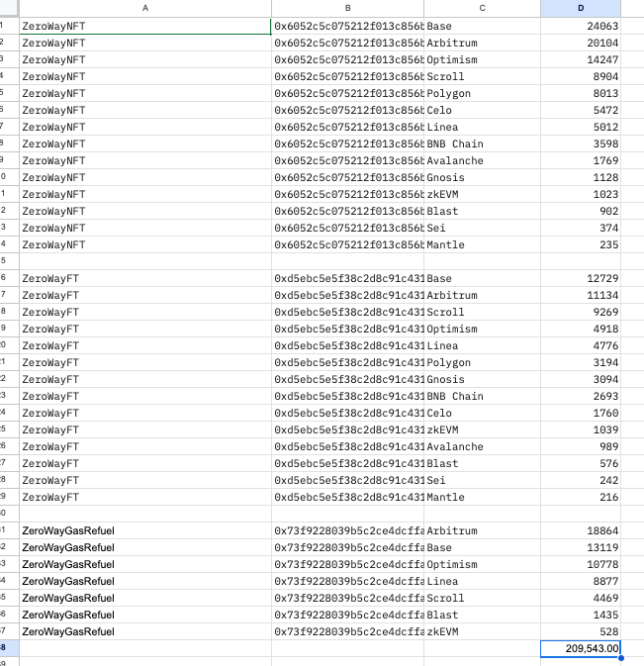
Task: Select value 5472 for Celo
Action: coord(581,111)
